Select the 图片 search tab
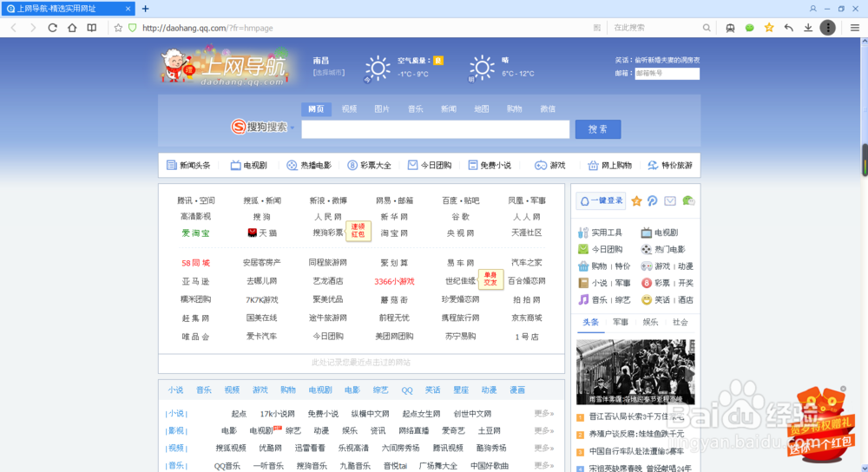The image size is (868, 472). pos(382,109)
